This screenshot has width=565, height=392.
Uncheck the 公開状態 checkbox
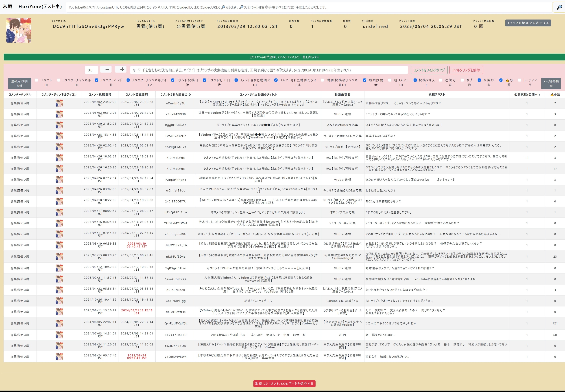click(x=479, y=80)
